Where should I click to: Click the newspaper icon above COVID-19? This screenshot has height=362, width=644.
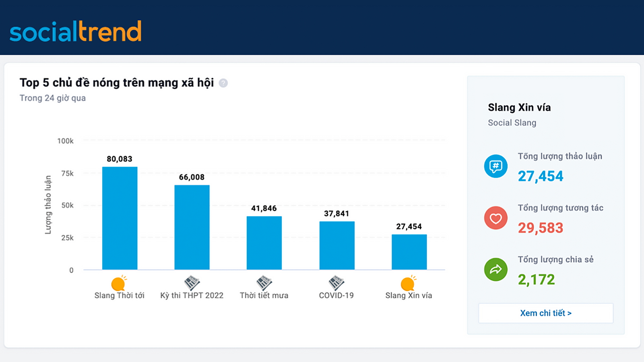[336, 283]
